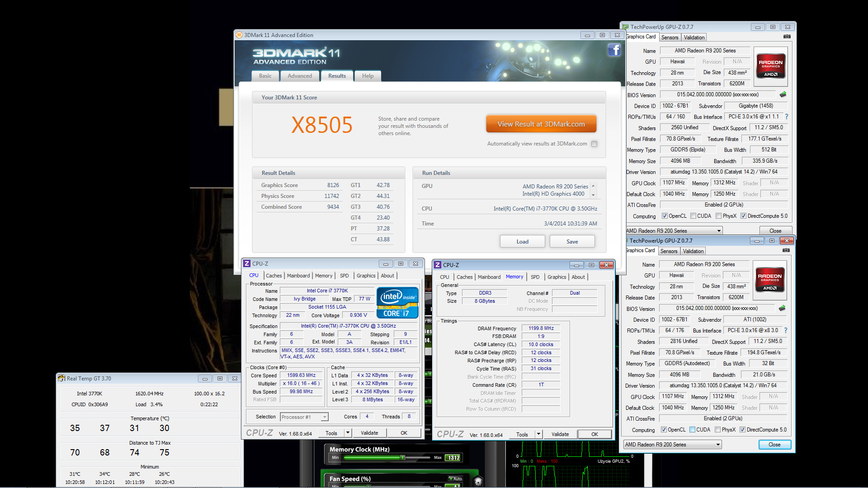This screenshot has height=488, width=868.
Task: Minimize the Real Temp GT window
Action: (x=205, y=379)
